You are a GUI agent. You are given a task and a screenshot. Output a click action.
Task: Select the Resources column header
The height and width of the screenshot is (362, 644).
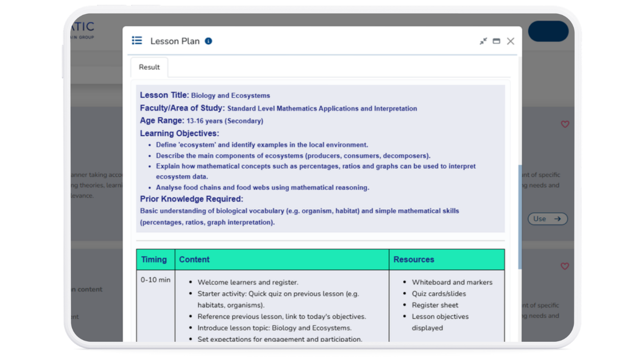[x=413, y=260]
